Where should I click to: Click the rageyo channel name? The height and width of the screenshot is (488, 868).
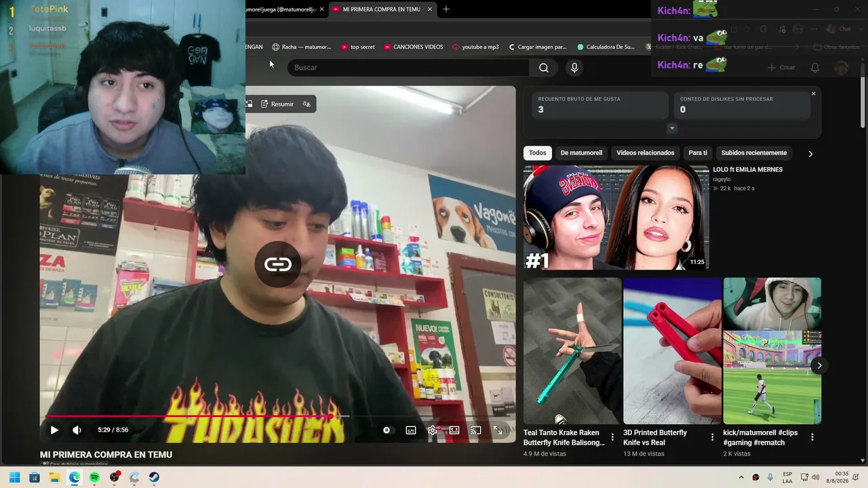[x=722, y=180]
